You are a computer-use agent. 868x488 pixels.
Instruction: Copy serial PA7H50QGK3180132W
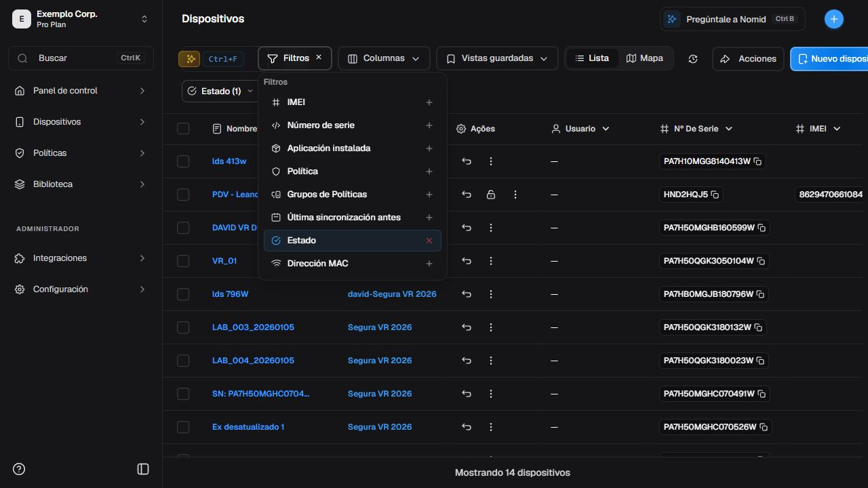(759, 327)
